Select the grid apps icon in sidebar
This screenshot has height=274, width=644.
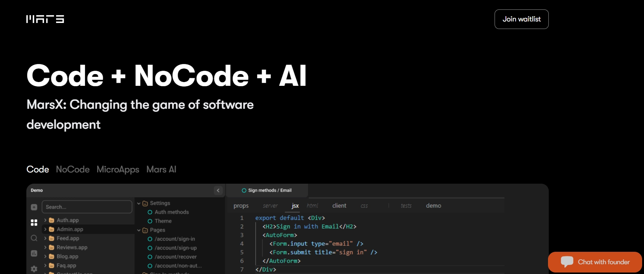click(34, 222)
